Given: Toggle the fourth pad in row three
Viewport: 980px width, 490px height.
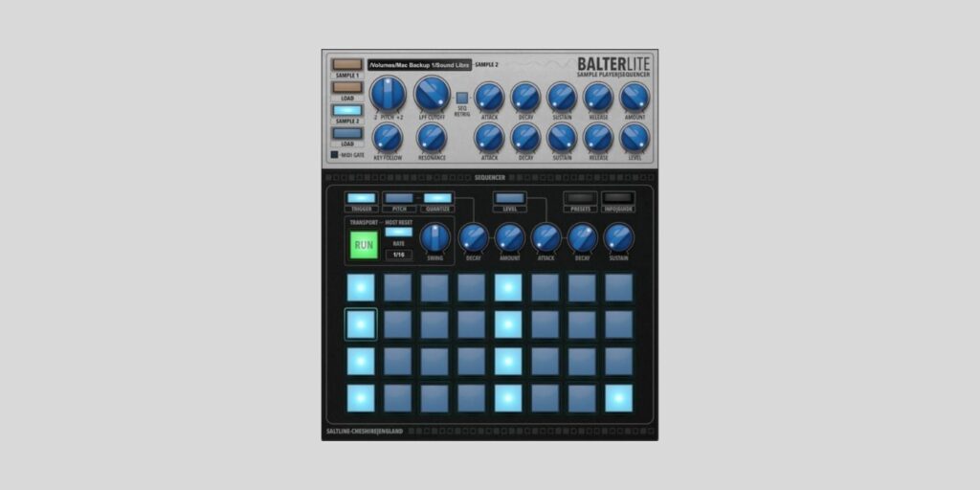Looking at the screenshot, I should (x=471, y=361).
